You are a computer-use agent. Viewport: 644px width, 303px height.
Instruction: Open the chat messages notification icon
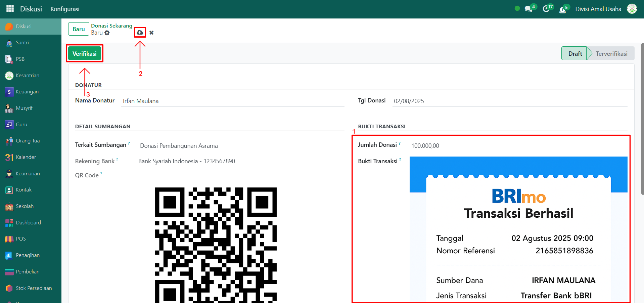[528, 9]
